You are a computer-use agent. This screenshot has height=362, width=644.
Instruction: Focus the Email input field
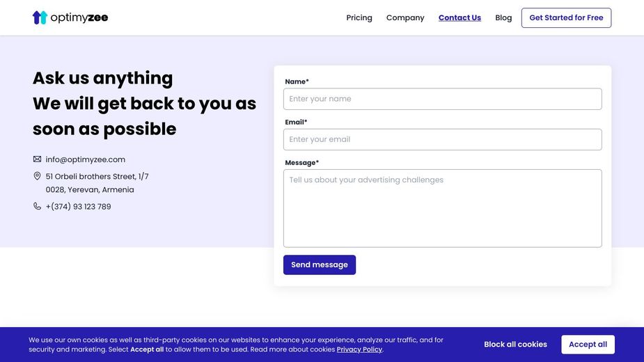point(442,139)
